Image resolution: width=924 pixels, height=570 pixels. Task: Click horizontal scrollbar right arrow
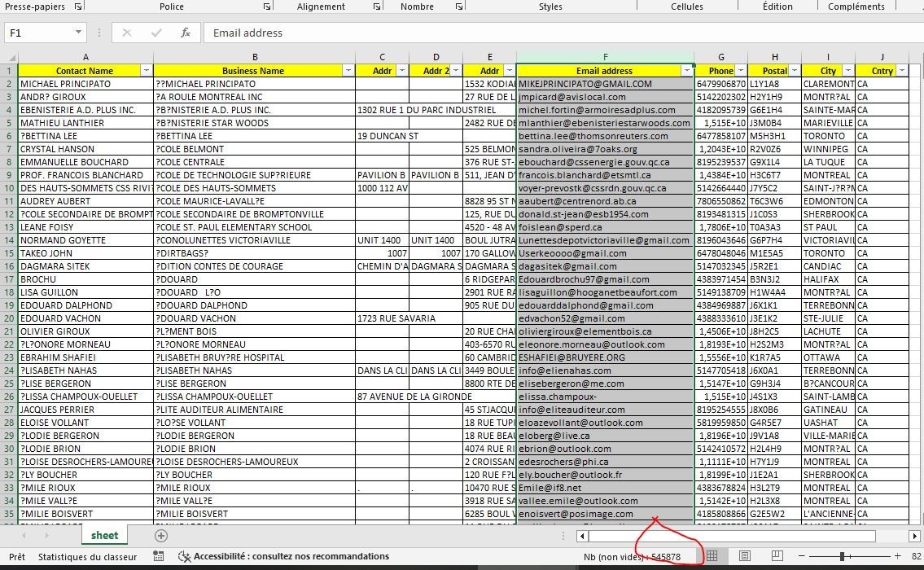click(914, 536)
